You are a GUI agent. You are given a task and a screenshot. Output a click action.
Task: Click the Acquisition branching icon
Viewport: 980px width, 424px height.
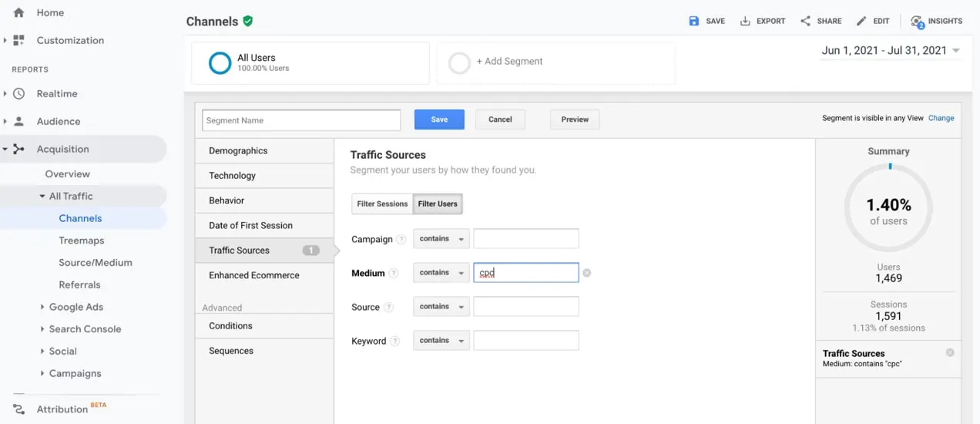18,150
